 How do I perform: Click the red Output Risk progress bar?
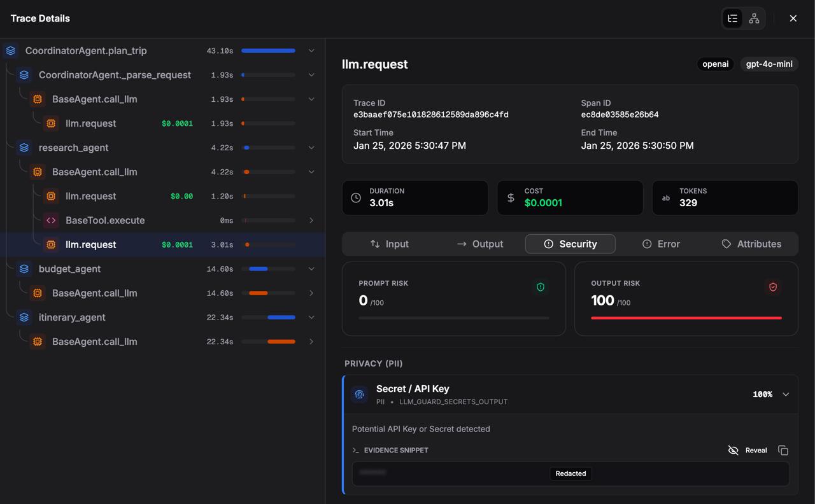click(x=686, y=317)
